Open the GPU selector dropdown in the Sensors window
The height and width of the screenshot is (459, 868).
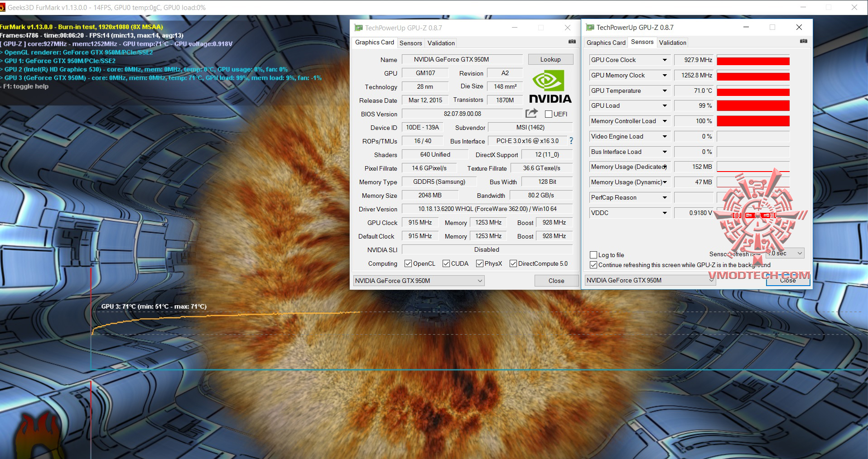point(650,280)
